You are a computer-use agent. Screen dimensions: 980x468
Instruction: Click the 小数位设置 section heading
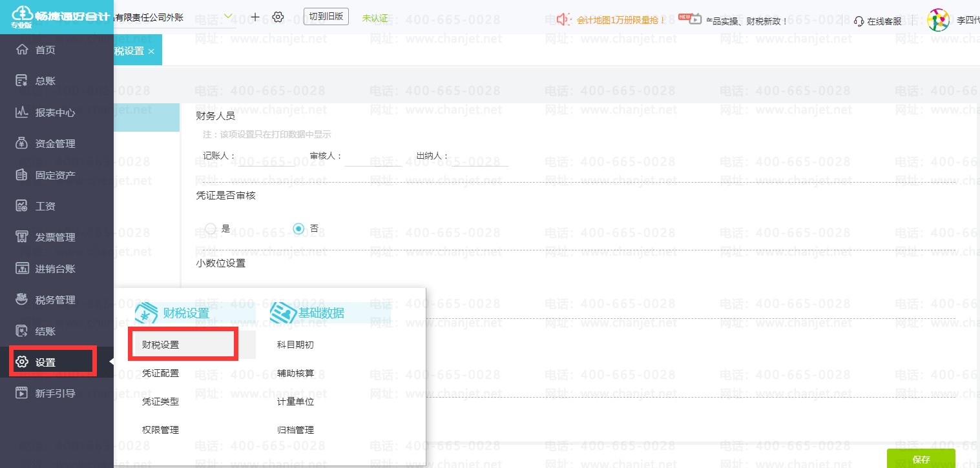click(220, 263)
